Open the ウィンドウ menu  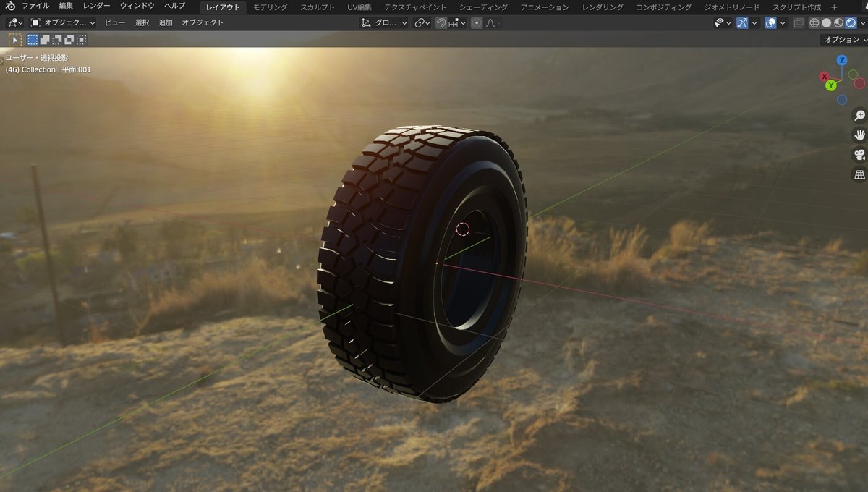pyautogui.click(x=137, y=6)
